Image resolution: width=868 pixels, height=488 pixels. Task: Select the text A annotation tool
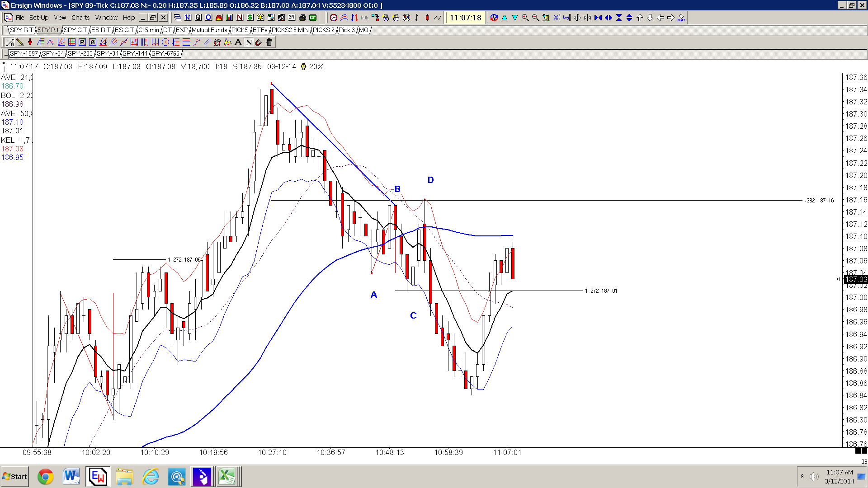pyautogui.click(x=238, y=42)
